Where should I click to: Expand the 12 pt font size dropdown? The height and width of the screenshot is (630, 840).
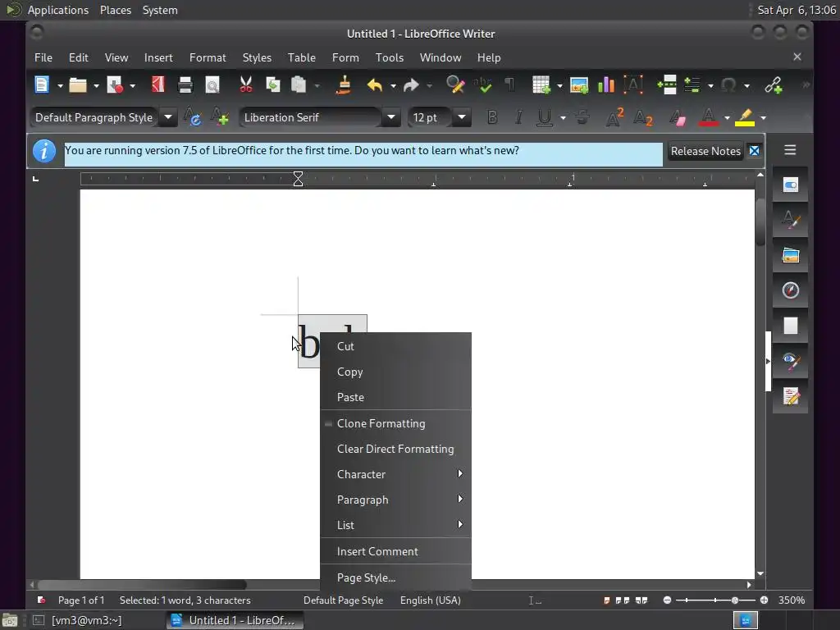point(461,117)
